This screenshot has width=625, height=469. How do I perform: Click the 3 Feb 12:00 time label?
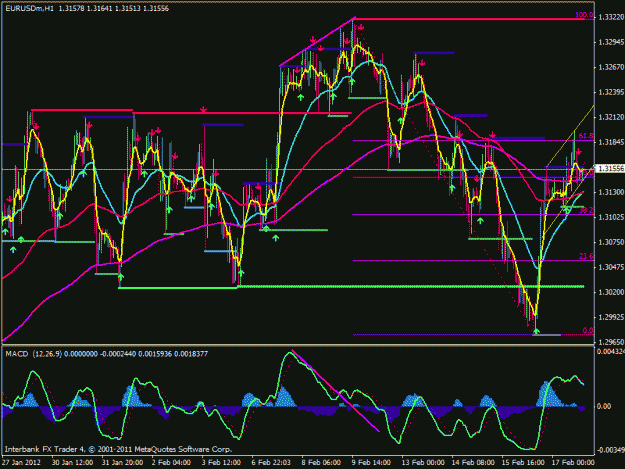click(221, 463)
